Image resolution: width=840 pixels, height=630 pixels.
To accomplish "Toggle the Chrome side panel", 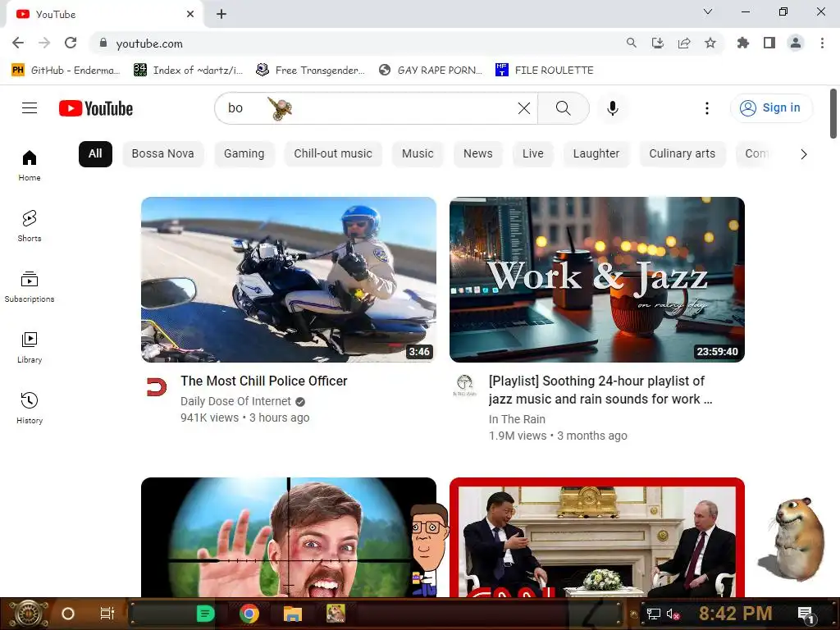I will tap(769, 43).
